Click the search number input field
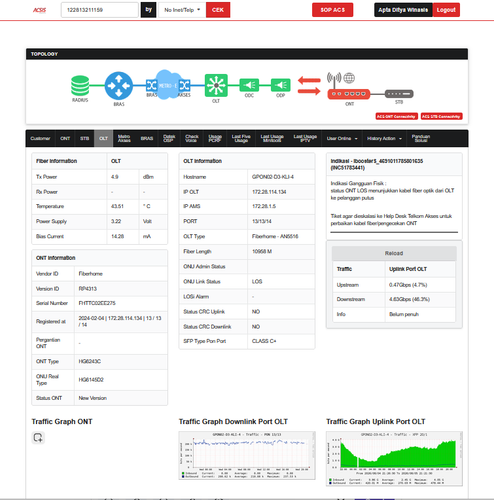494x500 pixels. tap(99, 10)
